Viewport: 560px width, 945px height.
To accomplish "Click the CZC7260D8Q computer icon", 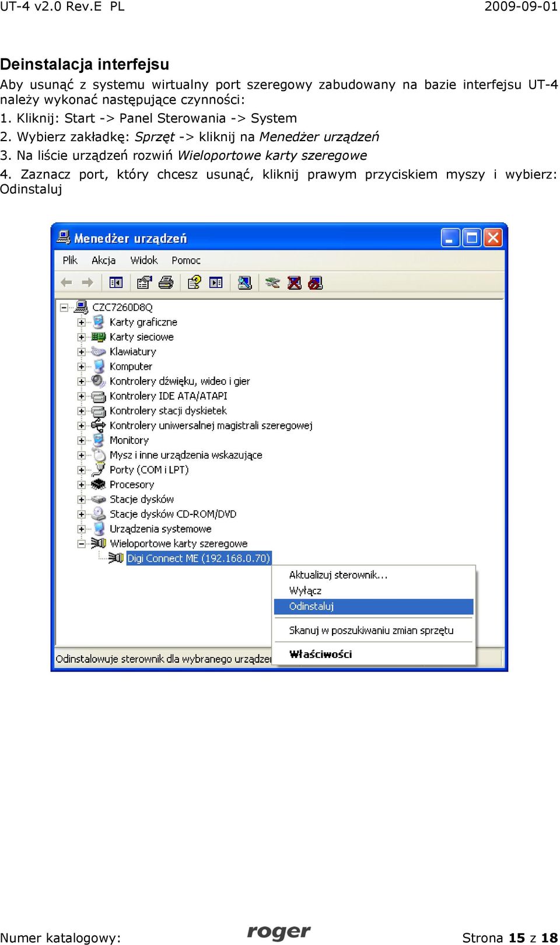I will pyautogui.click(x=82, y=307).
